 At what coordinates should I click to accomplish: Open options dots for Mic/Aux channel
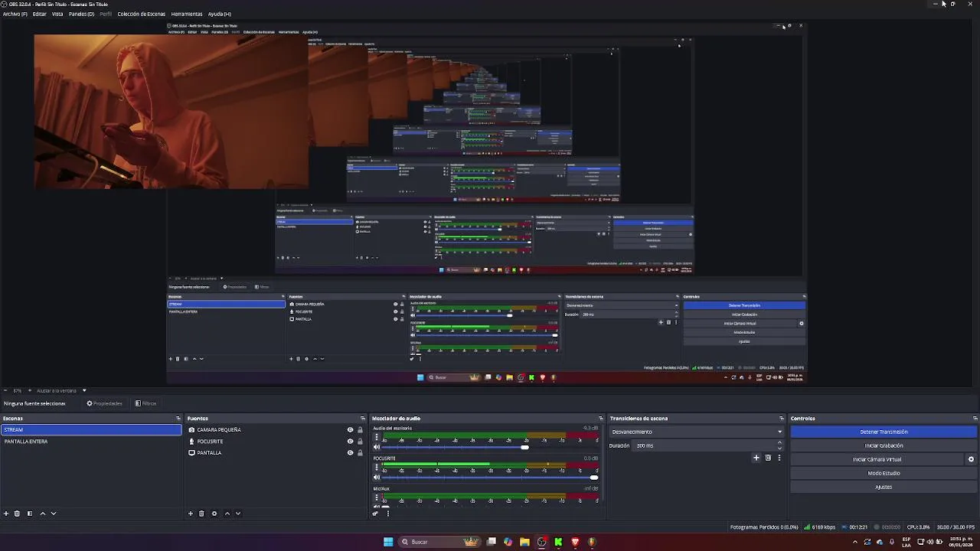click(x=376, y=497)
